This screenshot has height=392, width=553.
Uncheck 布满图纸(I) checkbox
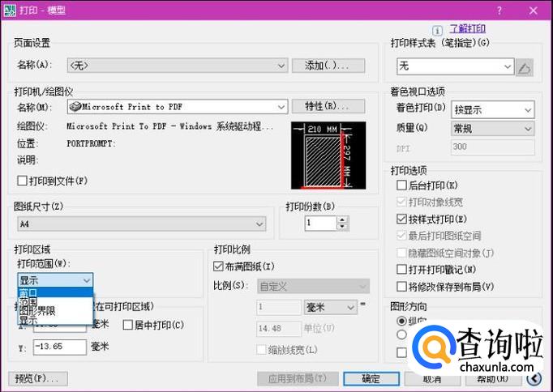click(218, 266)
